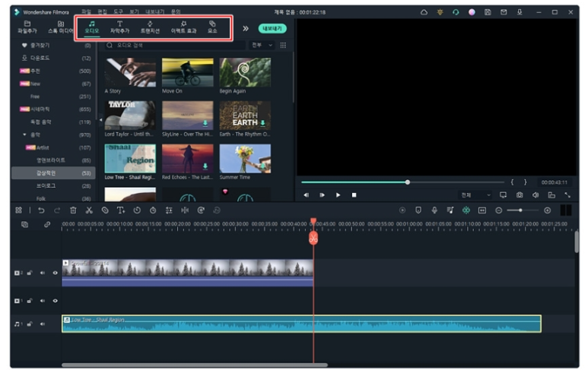The width and height of the screenshot is (588, 370).
Task: Switch to the 이펙트 효과 effects tab
Action: (x=183, y=27)
